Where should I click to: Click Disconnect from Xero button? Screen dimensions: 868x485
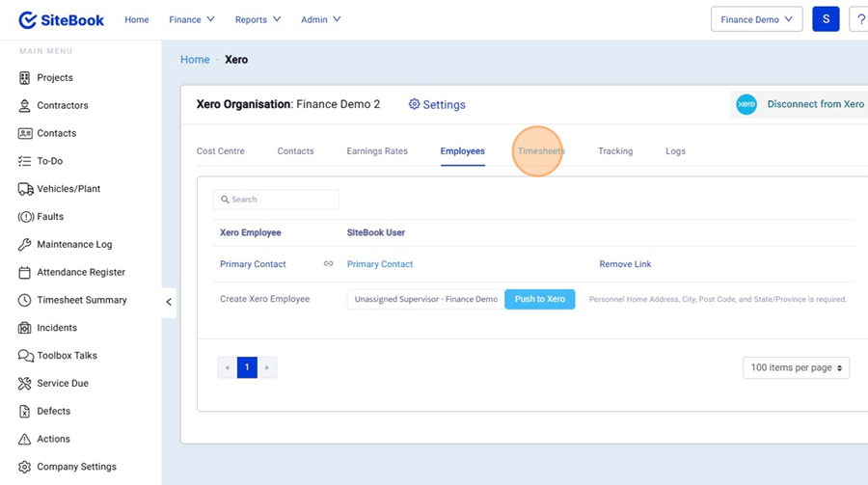tap(800, 104)
